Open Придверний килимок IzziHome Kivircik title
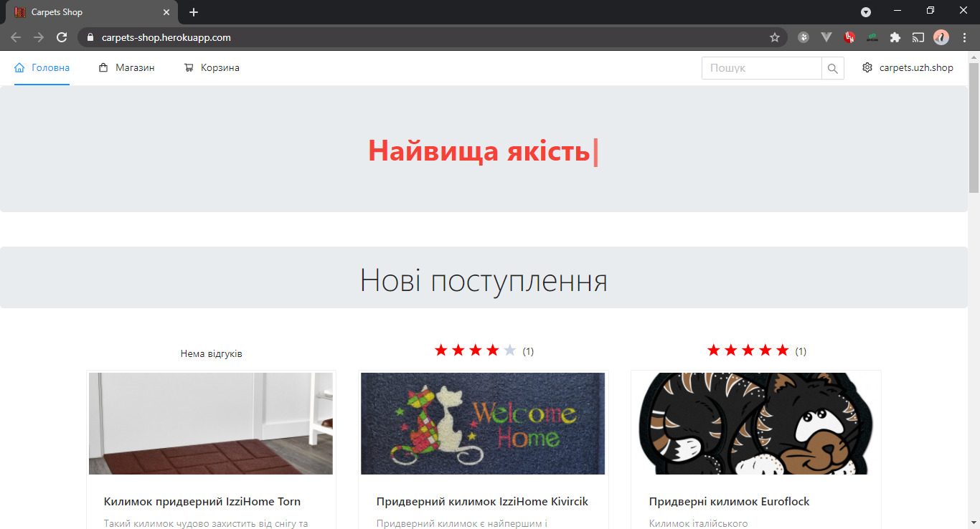The height and width of the screenshot is (529, 980). click(482, 502)
